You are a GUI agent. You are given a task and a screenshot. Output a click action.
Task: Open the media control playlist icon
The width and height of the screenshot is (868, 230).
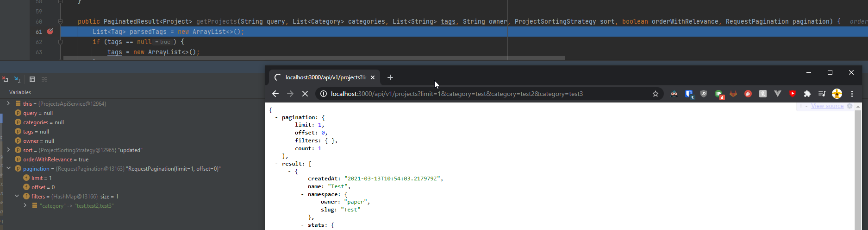click(822, 94)
